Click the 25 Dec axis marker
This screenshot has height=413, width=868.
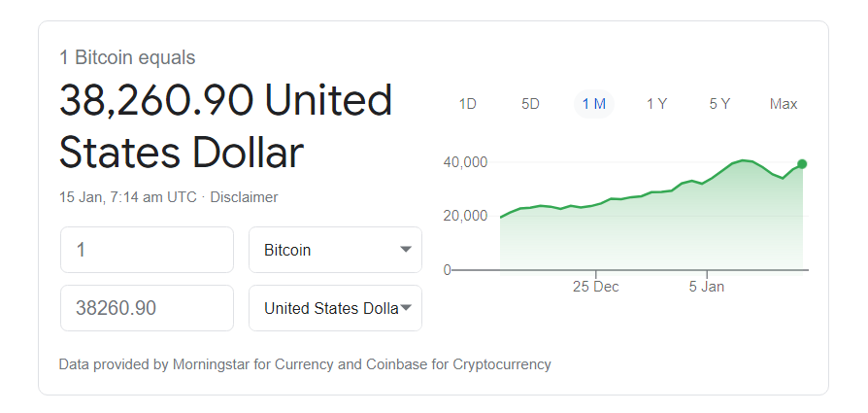tap(595, 287)
